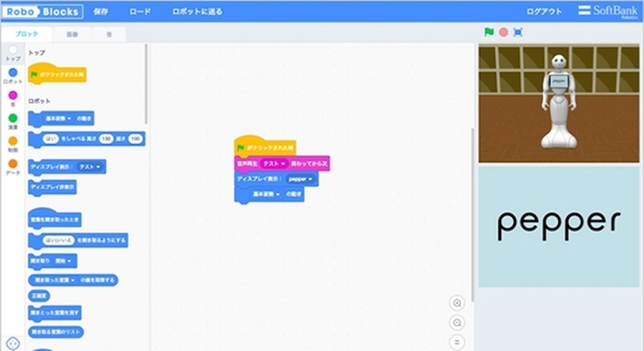Click the Robo Blocks logo
This screenshot has width=644, height=351.
[x=42, y=11]
